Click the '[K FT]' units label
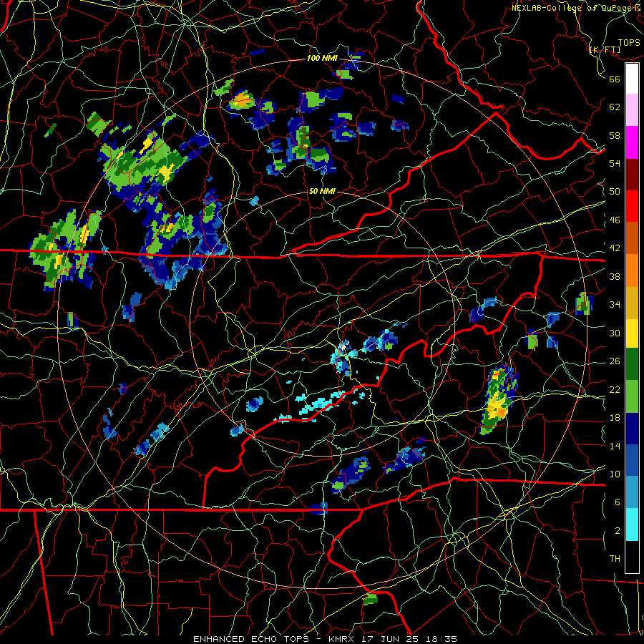Viewport: 644px width, 644px height. point(605,49)
